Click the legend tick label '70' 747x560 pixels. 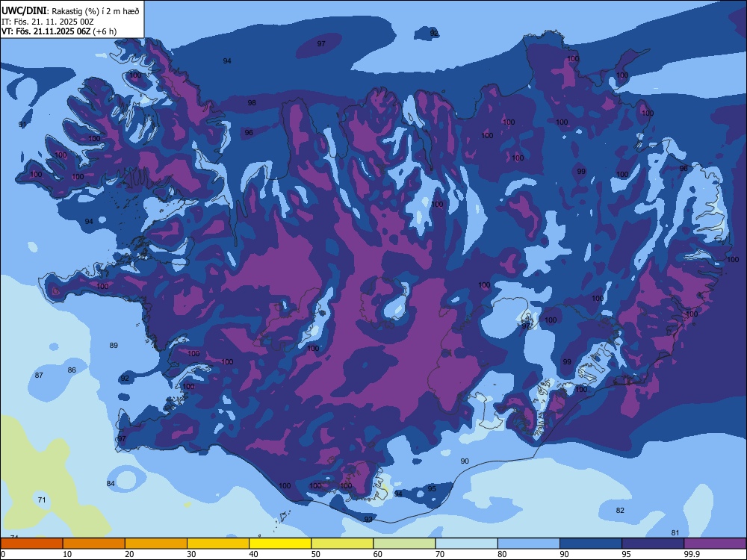tap(440, 554)
